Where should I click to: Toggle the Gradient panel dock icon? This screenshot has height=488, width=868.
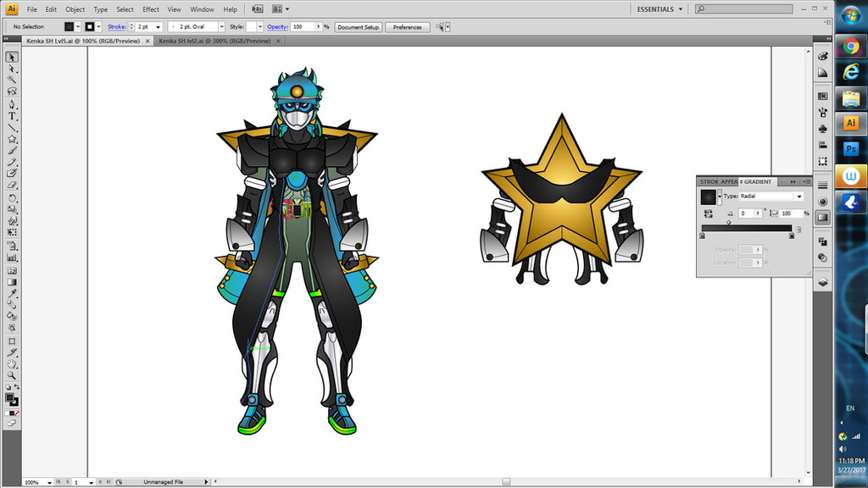coord(823,218)
